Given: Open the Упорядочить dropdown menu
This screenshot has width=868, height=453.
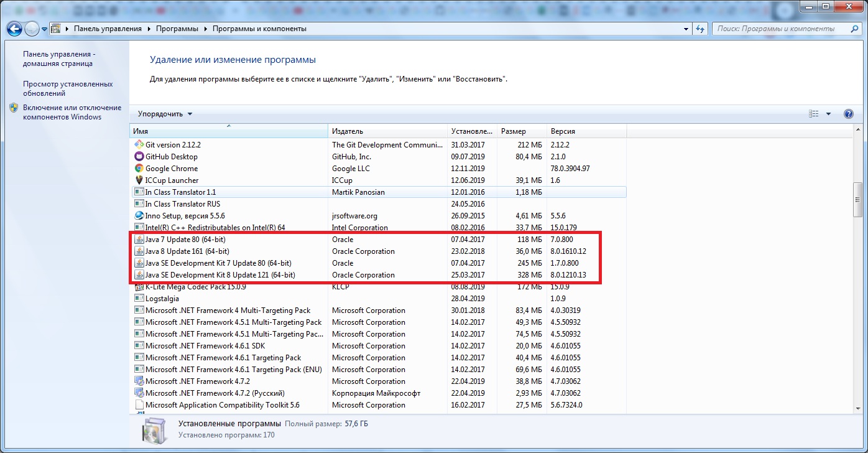Looking at the screenshot, I should [165, 114].
